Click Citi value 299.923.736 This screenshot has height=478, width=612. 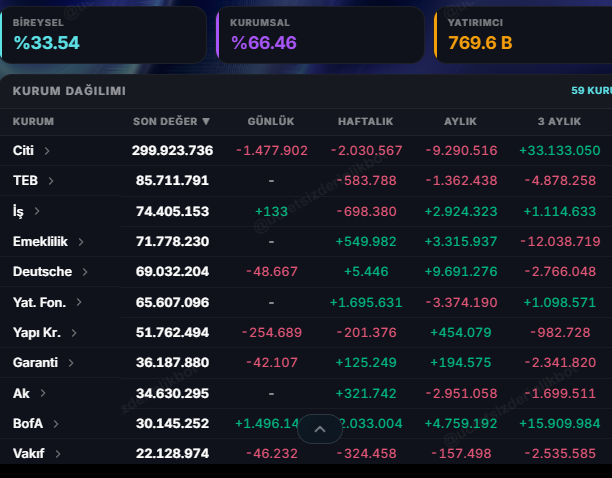point(172,151)
